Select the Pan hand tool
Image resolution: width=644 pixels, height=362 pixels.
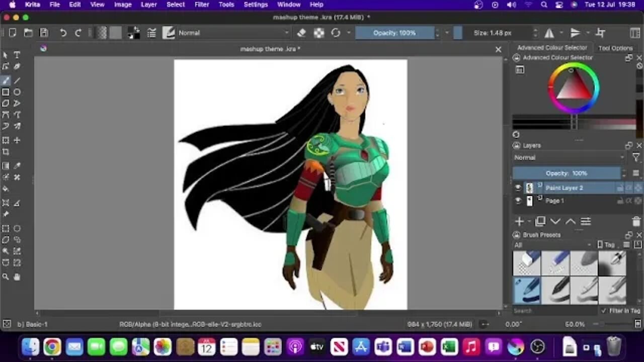coord(17,277)
